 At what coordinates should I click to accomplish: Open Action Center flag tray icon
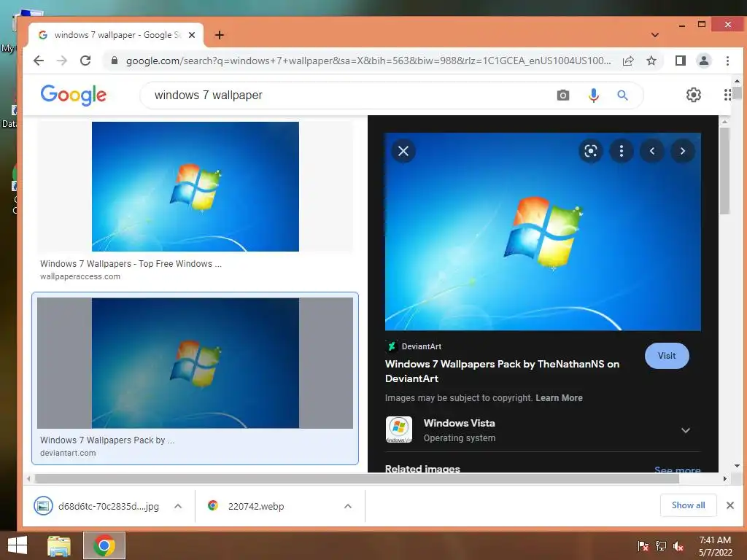click(643, 545)
